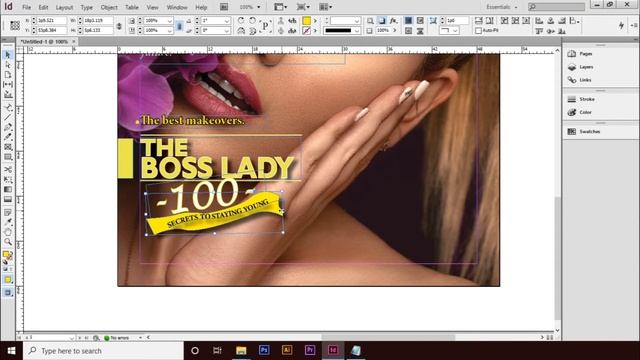Select the Free Transform tool
The width and height of the screenshot is (640, 360).
pos(8,179)
